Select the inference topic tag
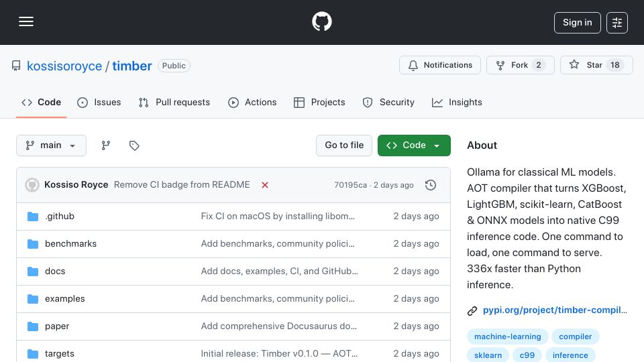 point(570,355)
